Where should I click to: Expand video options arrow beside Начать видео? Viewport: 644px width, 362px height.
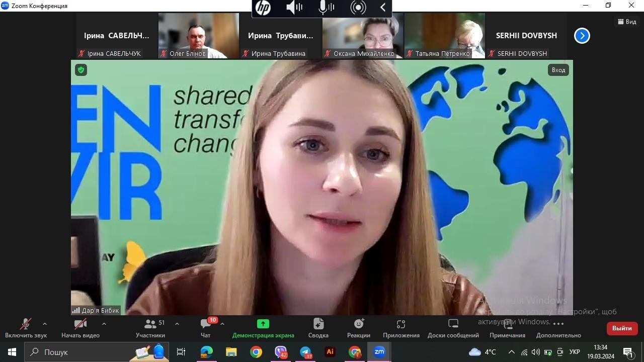104,324
